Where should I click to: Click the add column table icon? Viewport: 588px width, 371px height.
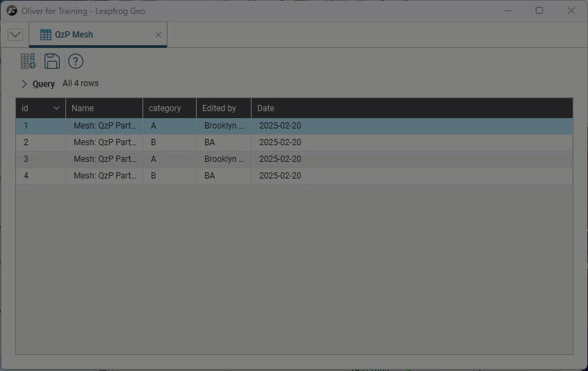pyautogui.click(x=28, y=61)
